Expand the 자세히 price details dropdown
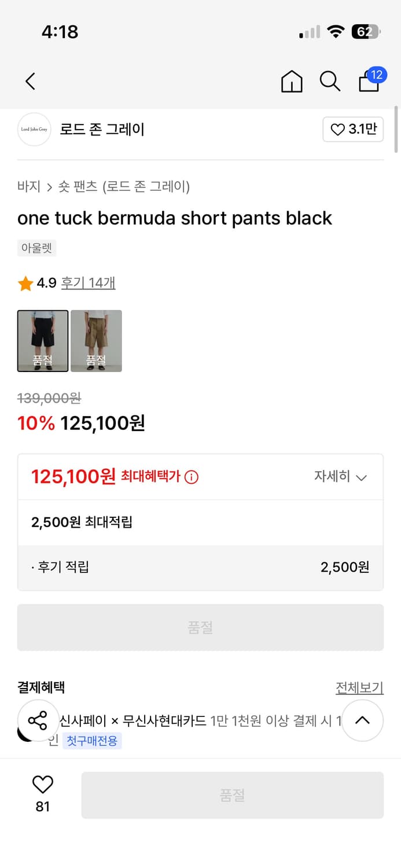The height and width of the screenshot is (868, 401). [x=340, y=477]
